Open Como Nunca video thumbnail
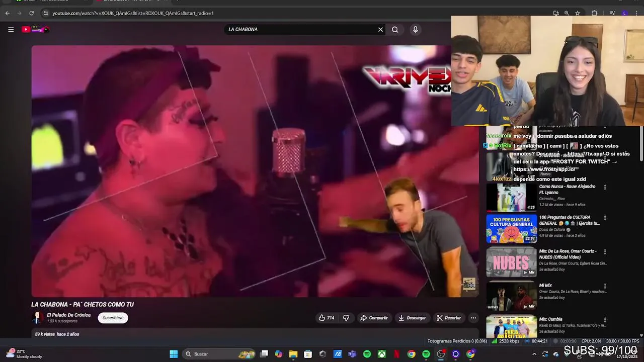Image resolution: width=644 pixels, height=362 pixels. coord(511,197)
